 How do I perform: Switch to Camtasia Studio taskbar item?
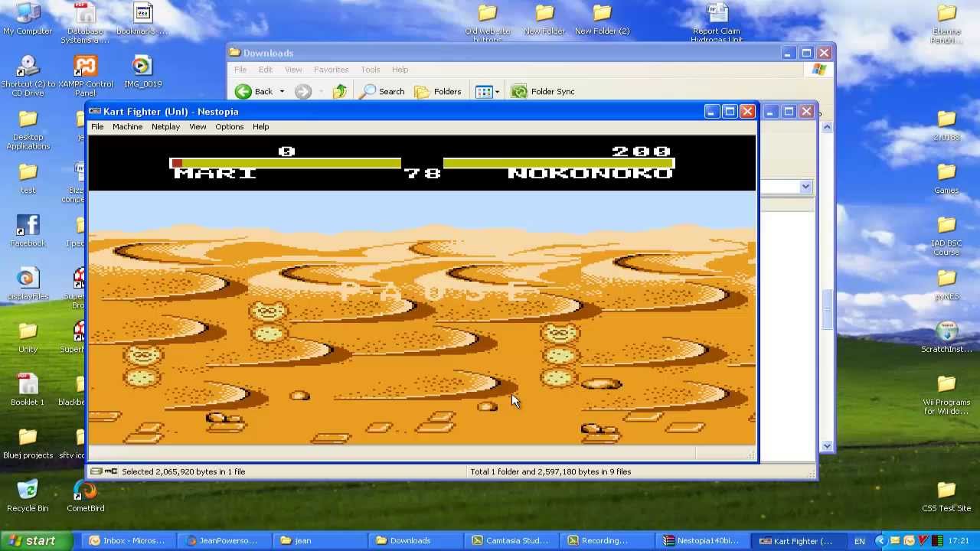click(510, 540)
